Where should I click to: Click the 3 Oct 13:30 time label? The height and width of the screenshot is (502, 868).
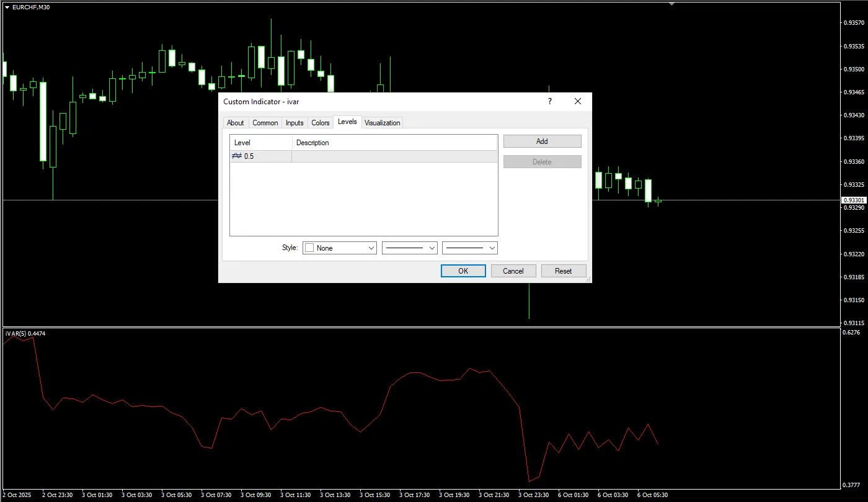[335, 495]
